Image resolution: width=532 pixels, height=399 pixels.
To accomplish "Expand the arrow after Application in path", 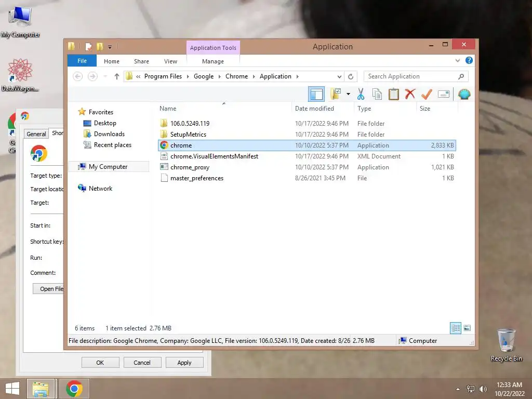I will [x=298, y=76].
